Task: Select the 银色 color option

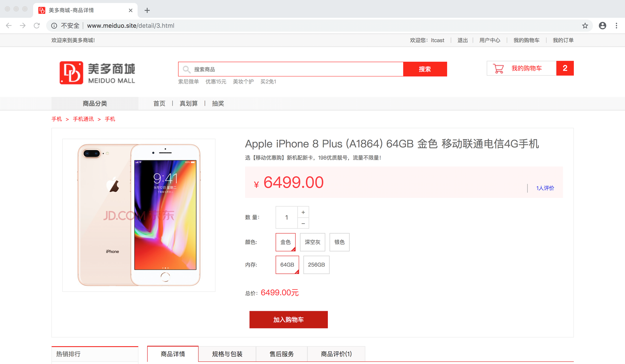Action: click(340, 242)
